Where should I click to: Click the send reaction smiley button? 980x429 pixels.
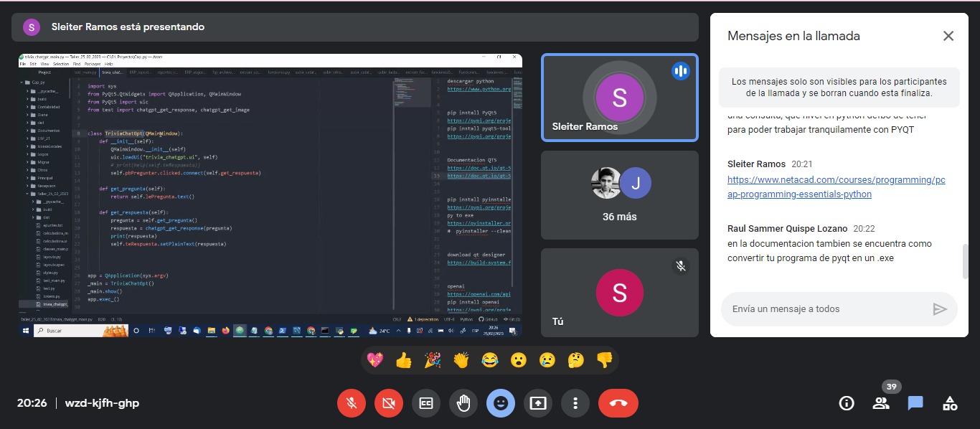pyautogui.click(x=501, y=403)
